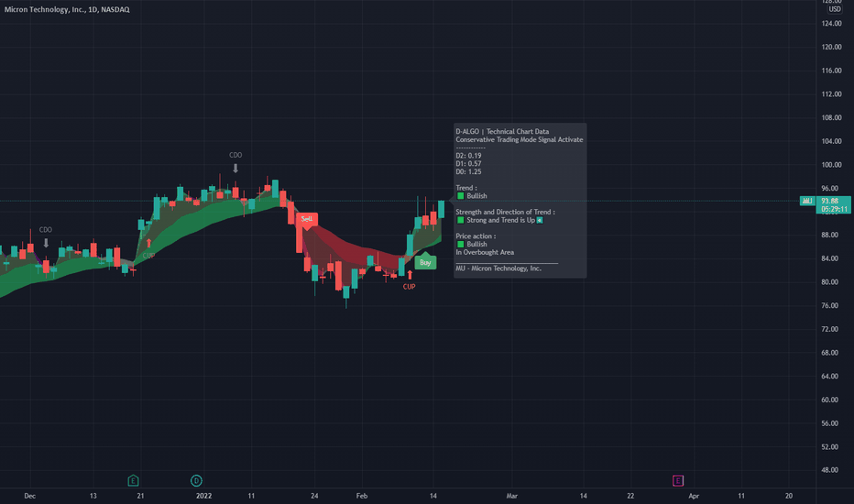Click the 124.00 price axis label

point(831,24)
